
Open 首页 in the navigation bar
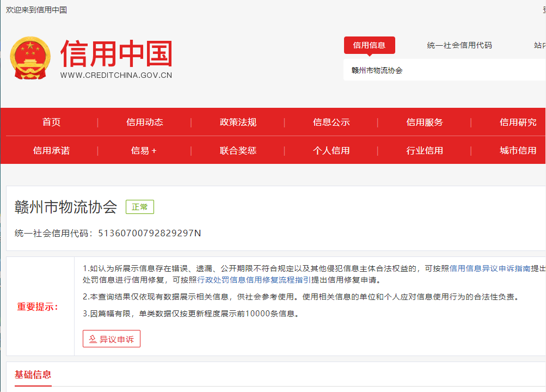[x=51, y=122]
